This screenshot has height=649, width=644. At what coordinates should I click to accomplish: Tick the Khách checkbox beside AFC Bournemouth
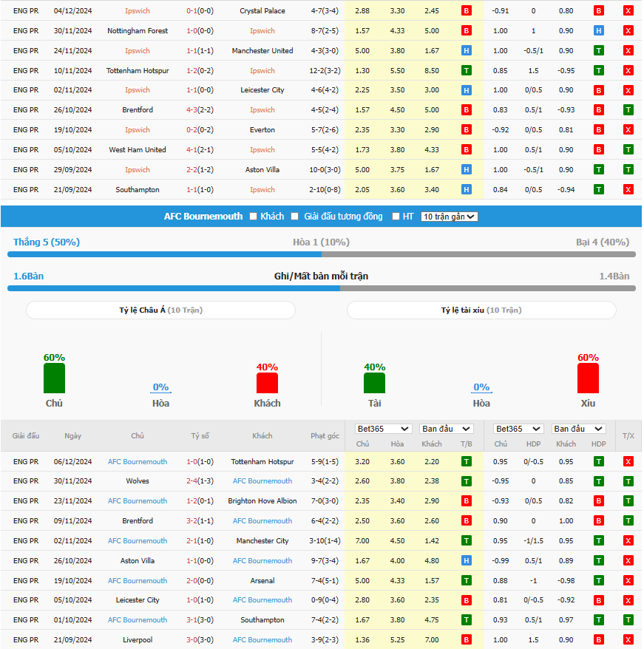254,217
